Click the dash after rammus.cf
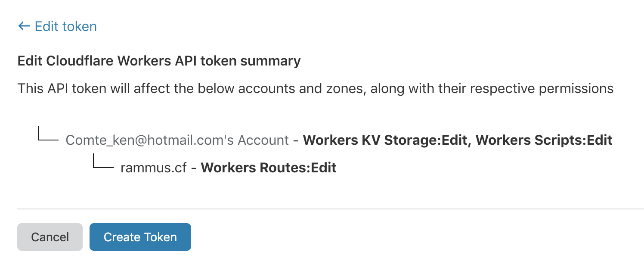 click(x=194, y=168)
